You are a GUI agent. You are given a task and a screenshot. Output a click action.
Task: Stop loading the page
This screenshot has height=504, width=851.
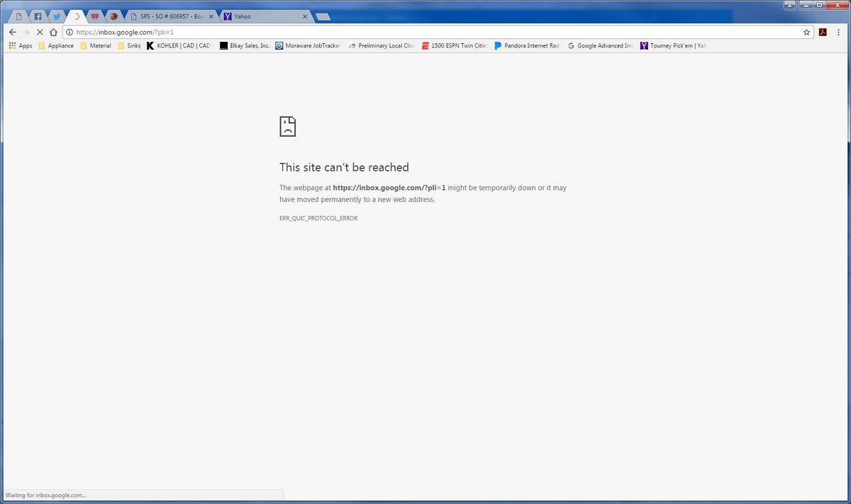(x=40, y=32)
